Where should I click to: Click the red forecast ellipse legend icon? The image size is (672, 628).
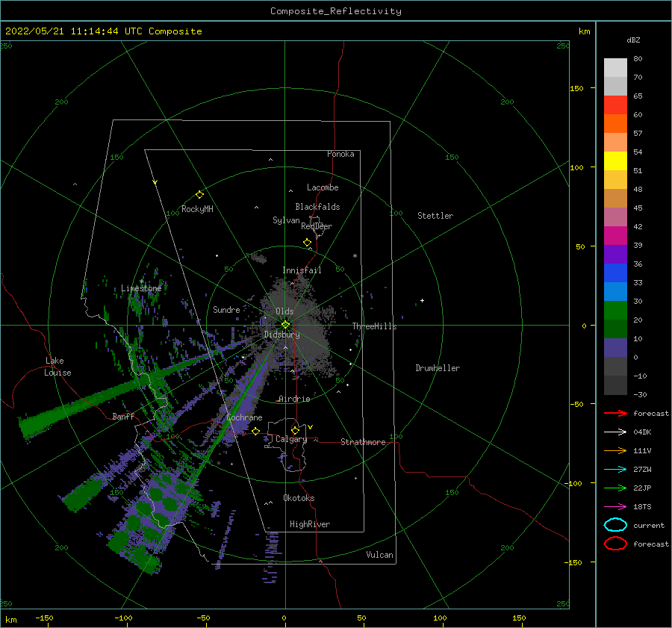point(615,544)
